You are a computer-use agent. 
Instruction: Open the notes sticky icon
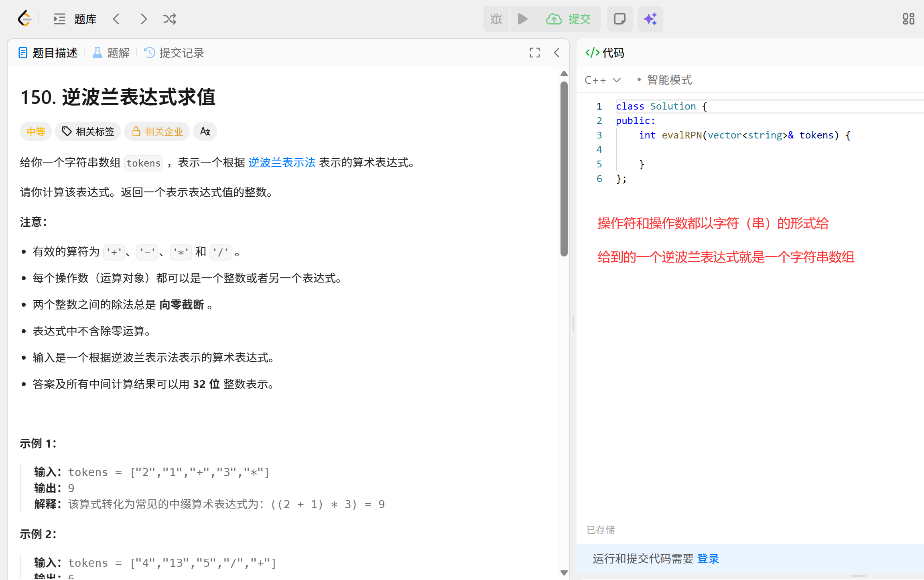tap(619, 19)
